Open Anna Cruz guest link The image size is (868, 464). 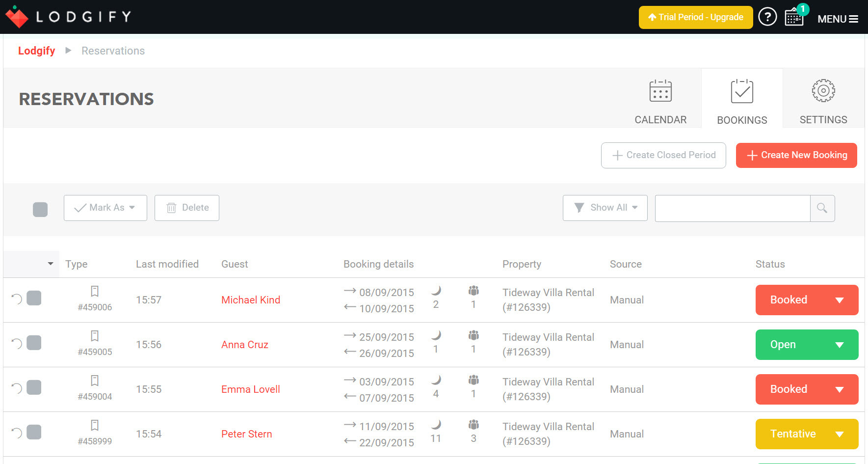(x=245, y=345)
